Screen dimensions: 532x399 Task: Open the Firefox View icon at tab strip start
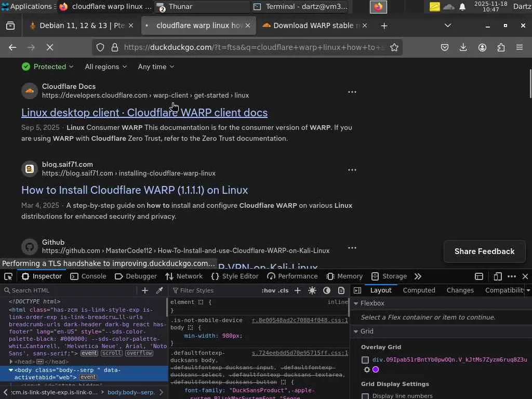point(10,26)
